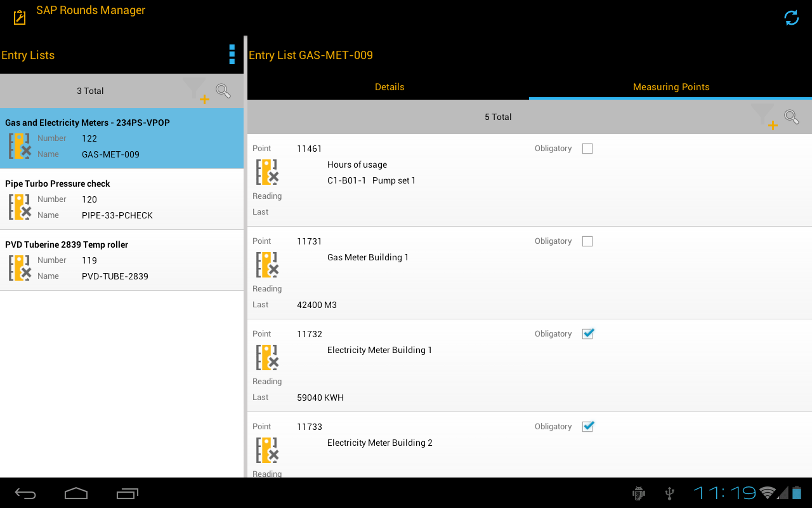Tap the icon for point 11461

coord(267,172)
